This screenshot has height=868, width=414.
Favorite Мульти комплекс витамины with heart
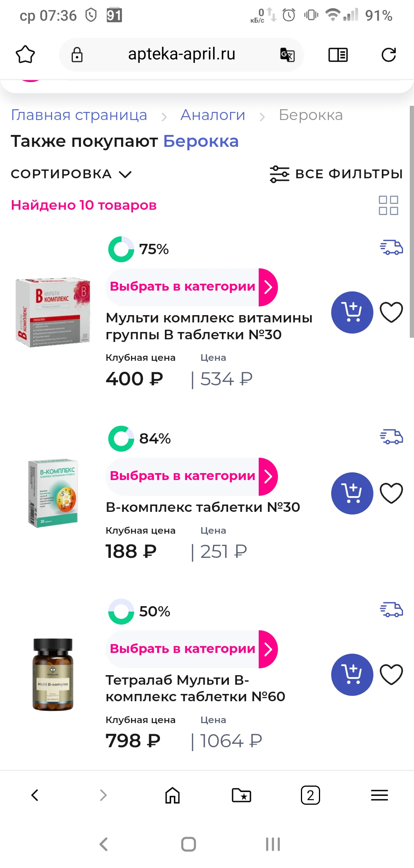[x=391, y=312]
